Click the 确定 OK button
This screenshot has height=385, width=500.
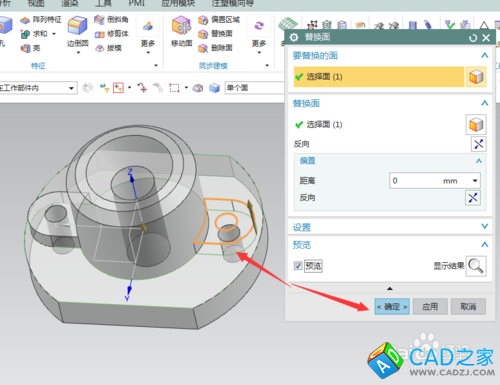click(392, 306)
